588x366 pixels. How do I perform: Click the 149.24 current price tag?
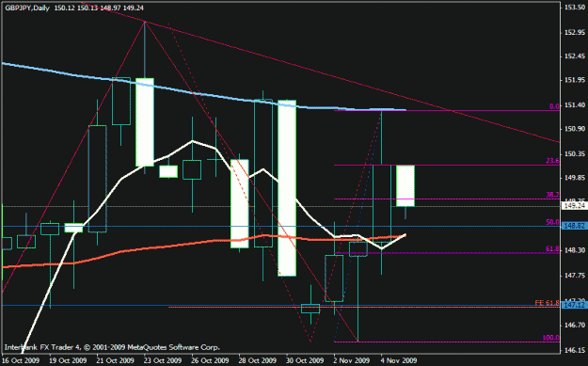(575, 205)
